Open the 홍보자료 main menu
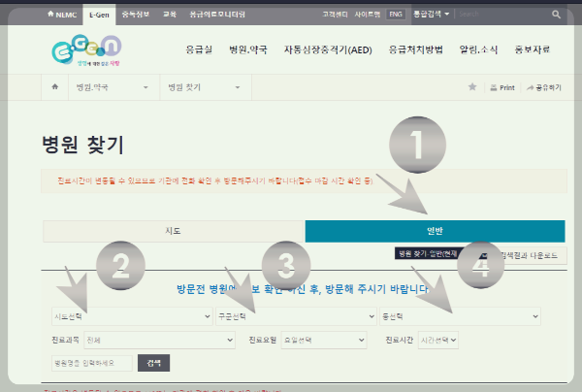This screenshot has width=582, height=392. pos(532,49)
